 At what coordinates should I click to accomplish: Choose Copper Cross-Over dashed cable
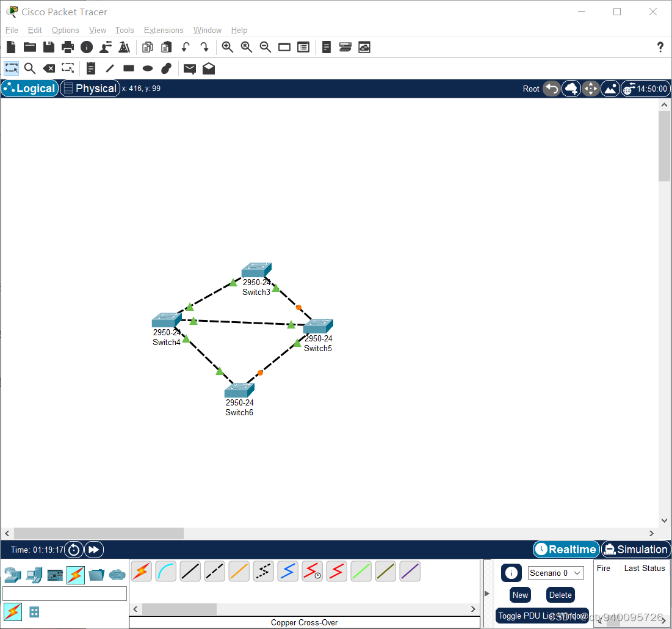tap(215, 571)
